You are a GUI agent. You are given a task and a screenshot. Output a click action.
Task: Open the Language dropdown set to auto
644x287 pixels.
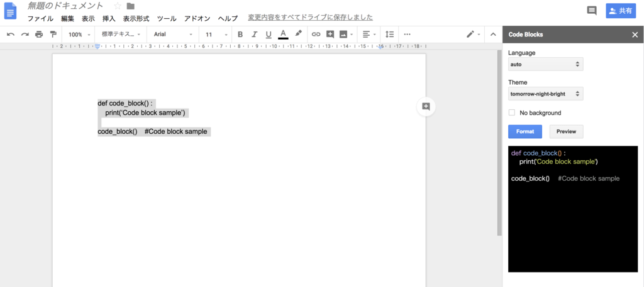545,64
